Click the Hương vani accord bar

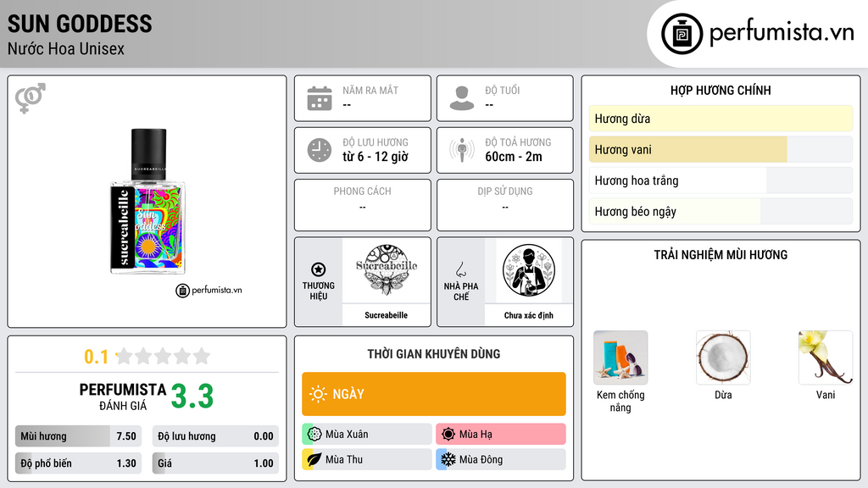[721, 149]
